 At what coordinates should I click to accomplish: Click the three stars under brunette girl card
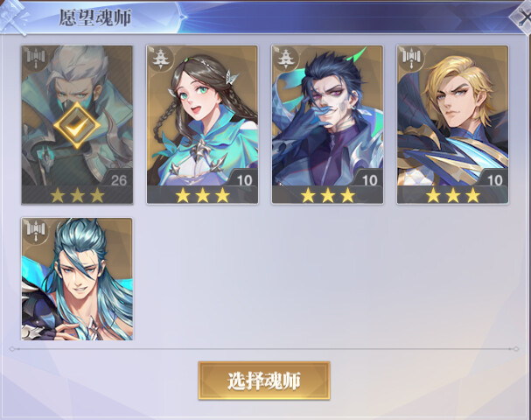coord(202,195)
